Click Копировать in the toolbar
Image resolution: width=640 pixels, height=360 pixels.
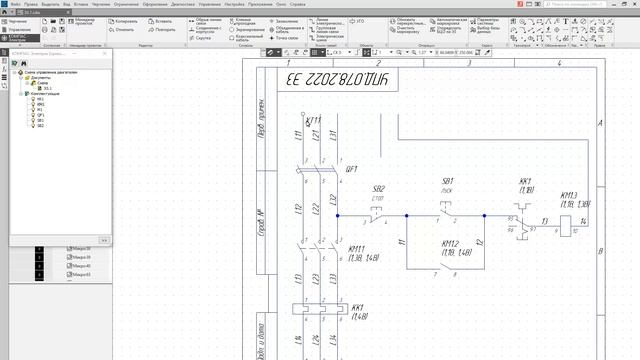tap(123, 21)
